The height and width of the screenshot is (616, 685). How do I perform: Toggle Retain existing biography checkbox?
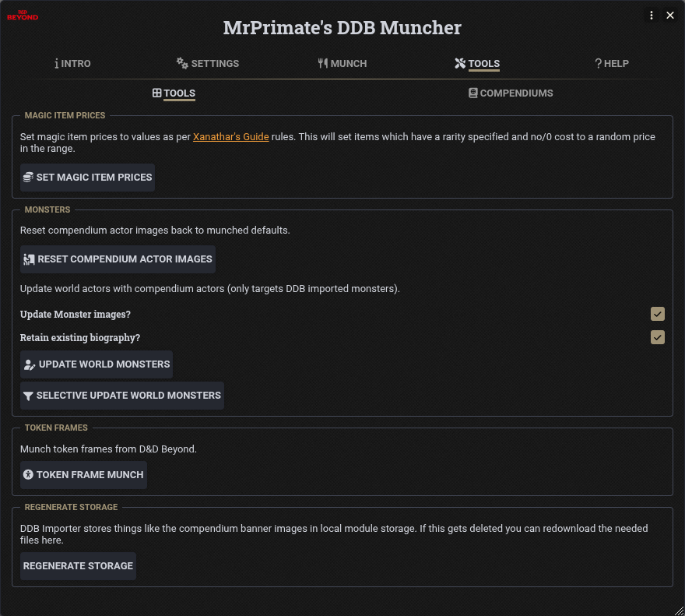coord(658,337)
